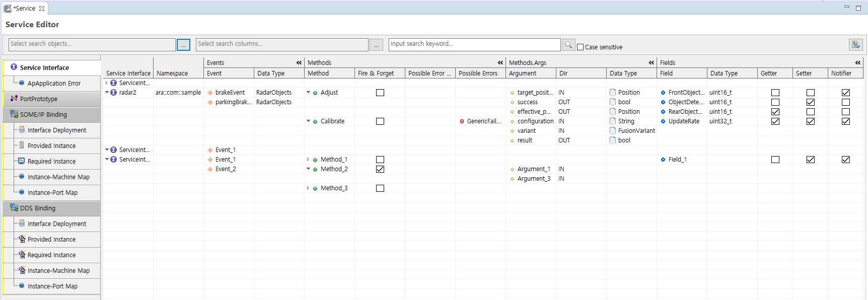This screenshot has height=300, width=868.
Task: Toggle the Getter checkbox for UpdateRate
Action: (x=775, y=121)
